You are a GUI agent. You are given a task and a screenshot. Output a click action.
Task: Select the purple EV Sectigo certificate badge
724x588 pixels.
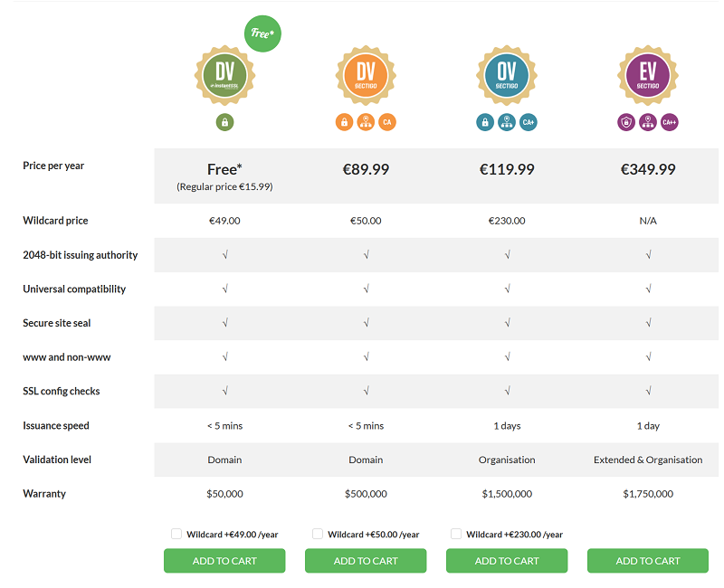(x=648, y=76)
